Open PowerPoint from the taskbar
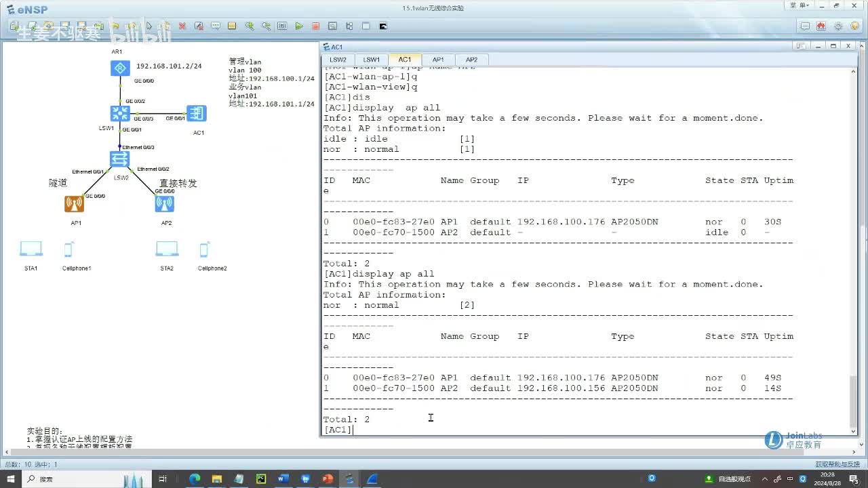The height and width of the screenshot is (488, 868). 328,479
